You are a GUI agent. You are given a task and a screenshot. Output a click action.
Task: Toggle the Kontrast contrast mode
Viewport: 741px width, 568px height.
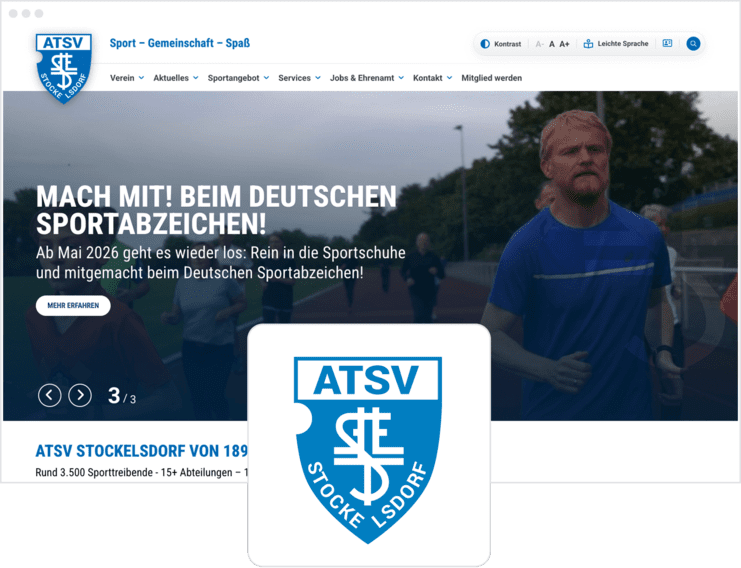(x=501, y=44)
